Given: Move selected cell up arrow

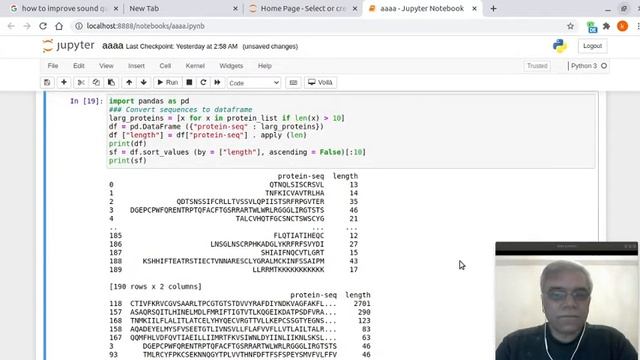Looking at the screenshot, I should (129, 82).
